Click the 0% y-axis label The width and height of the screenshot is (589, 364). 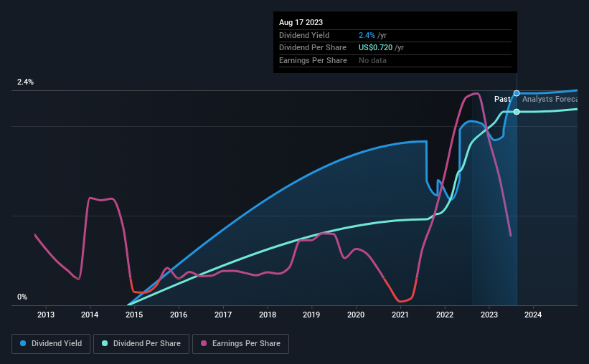[22, 297]
